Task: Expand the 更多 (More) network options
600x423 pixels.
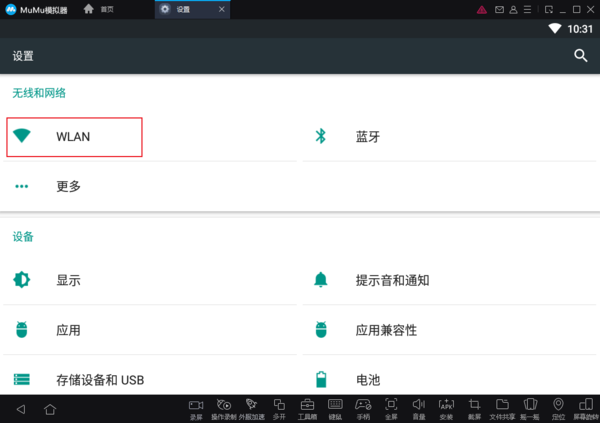Action: pos(68,186)
